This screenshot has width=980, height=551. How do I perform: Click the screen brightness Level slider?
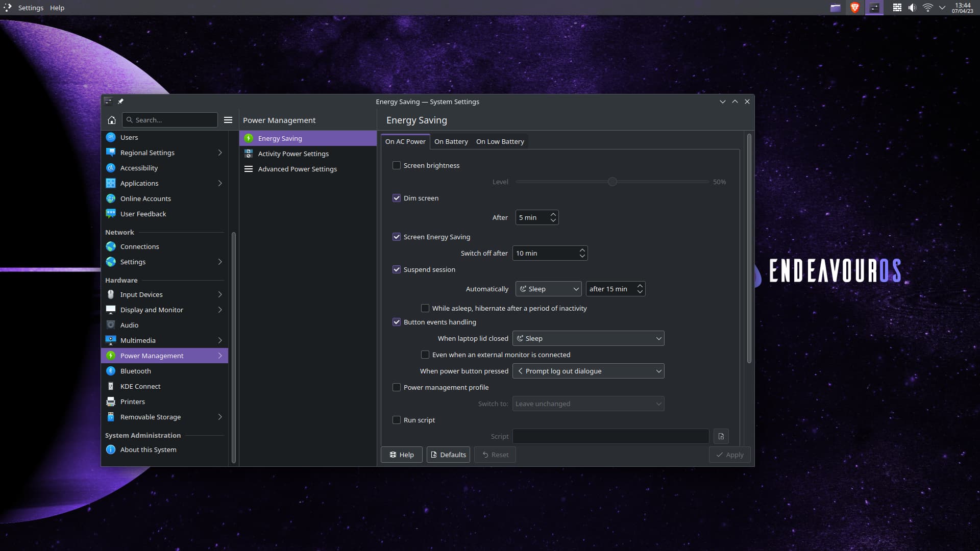coord(612,182)
